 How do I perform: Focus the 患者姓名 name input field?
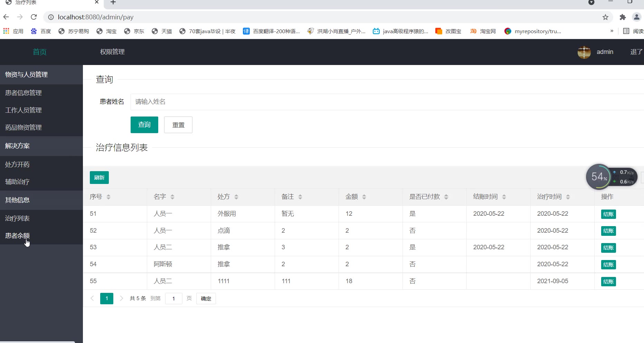point(387,102)
